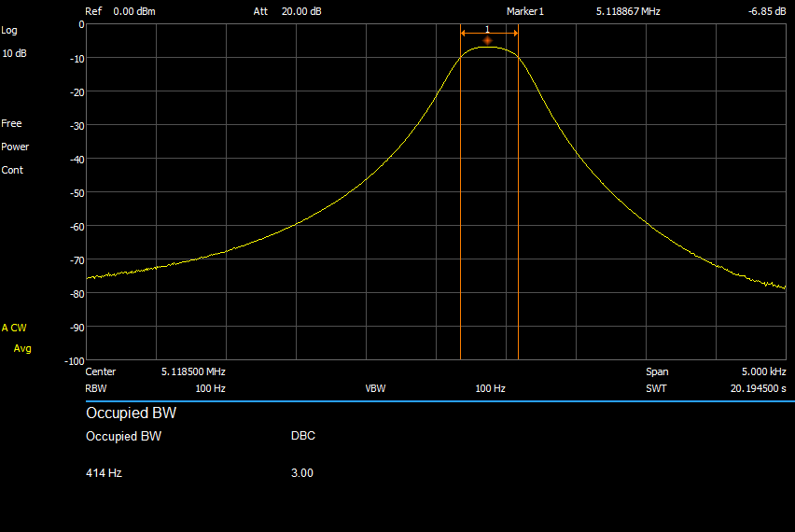Viewport: 795px width, 532px height.
Task: Click the -6.85 dB marker amplitude readout
Action: 766,12
